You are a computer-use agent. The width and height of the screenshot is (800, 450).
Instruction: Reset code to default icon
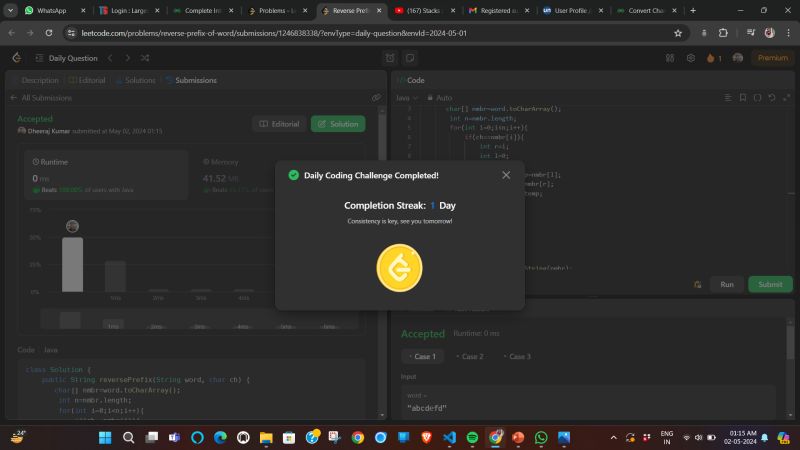(772, 97)
